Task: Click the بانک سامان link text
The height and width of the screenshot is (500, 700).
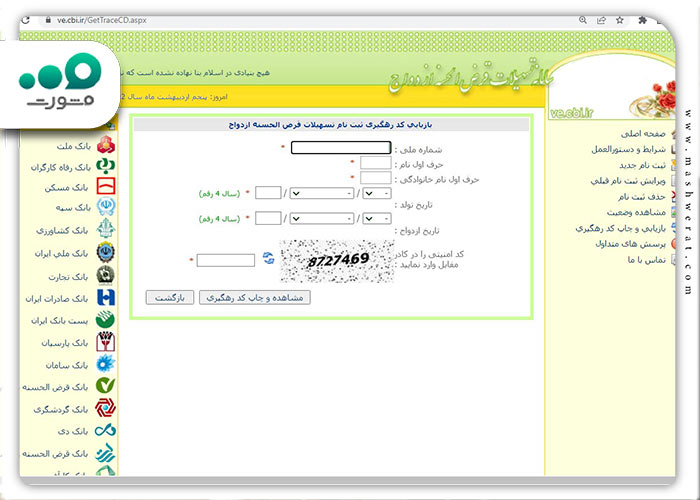Action: click(67, 365)
